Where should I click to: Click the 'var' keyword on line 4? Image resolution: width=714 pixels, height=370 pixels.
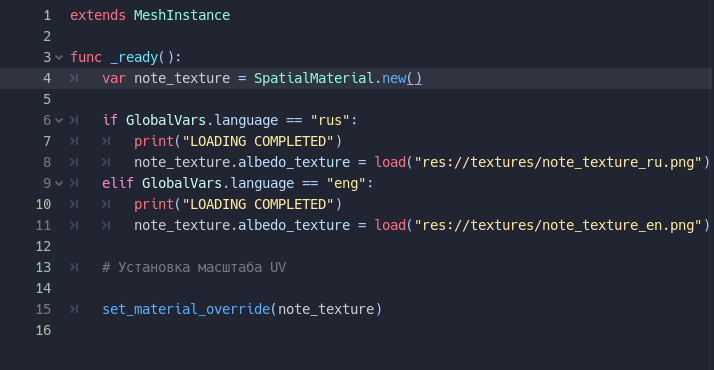[x=114, y=78]
